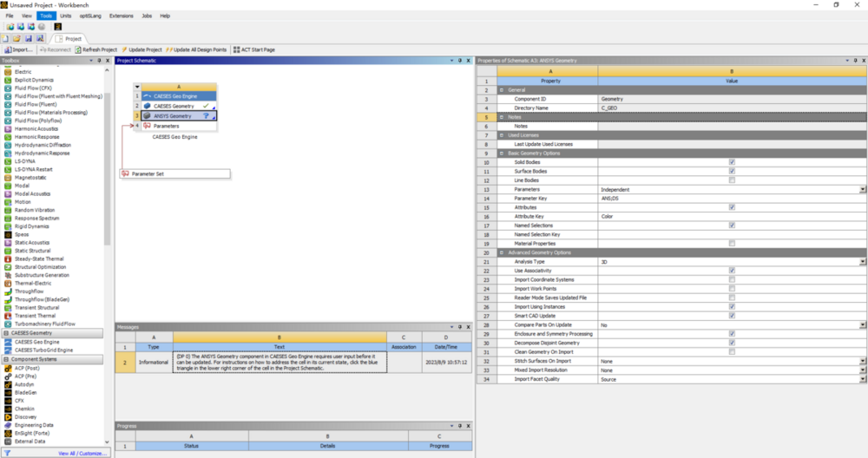Open the File menu
The height and width of the screenshot is (458, 868).
point(10,16)
